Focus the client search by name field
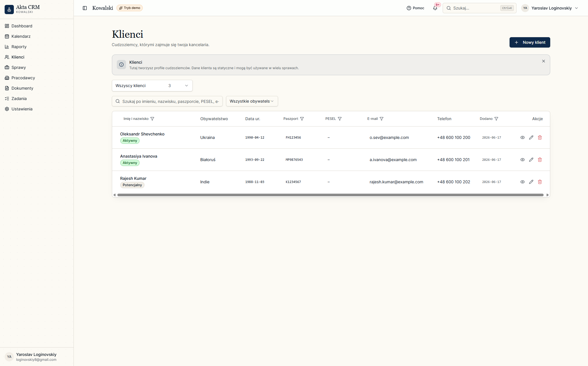Image resolution: width=588 pixels, height=366 pixels. click(167, 101)
